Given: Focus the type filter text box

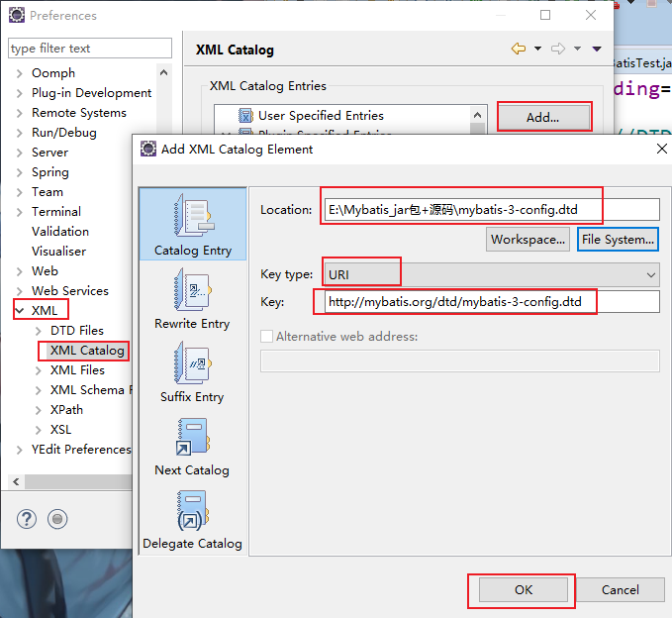Looking at the screenshot, I should click(90, 48).
